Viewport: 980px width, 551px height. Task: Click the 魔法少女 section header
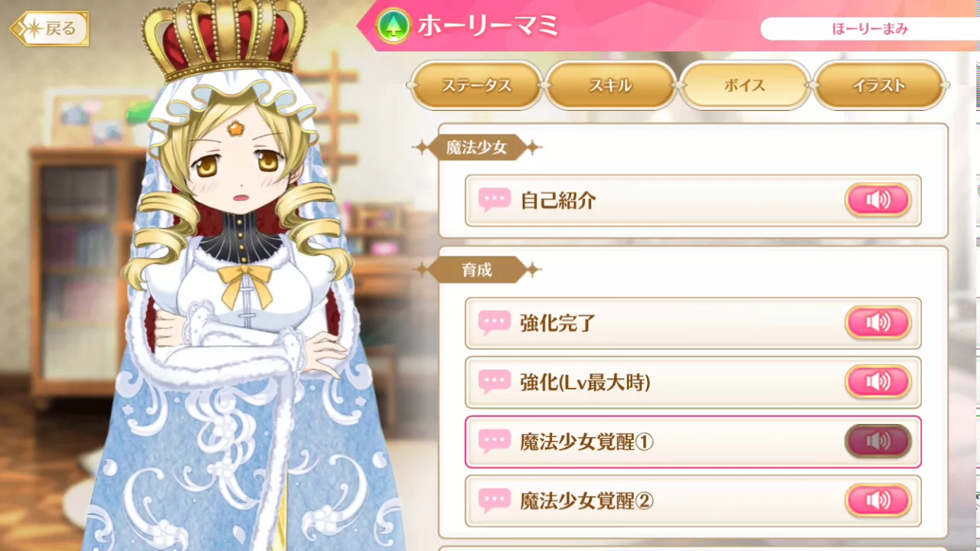tap(477, 148)
